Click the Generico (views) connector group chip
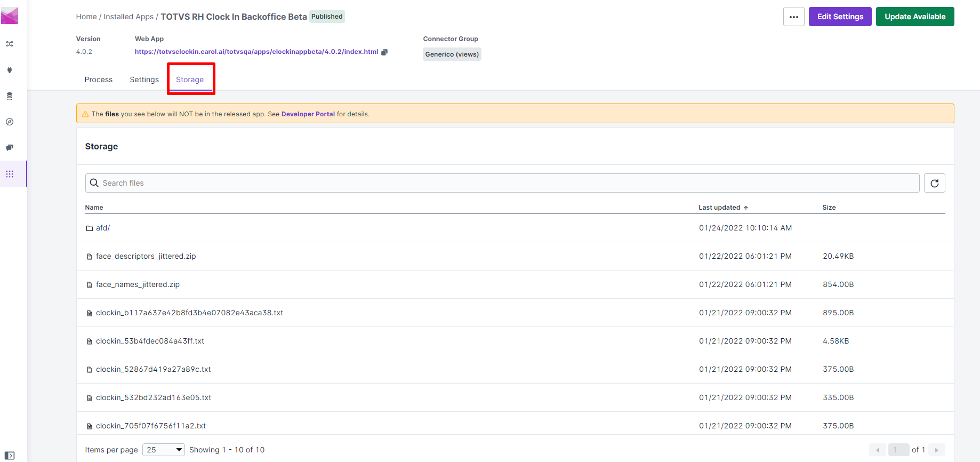Image resolution: width=980 pixels, height=462 pixels. click(452, 54)
